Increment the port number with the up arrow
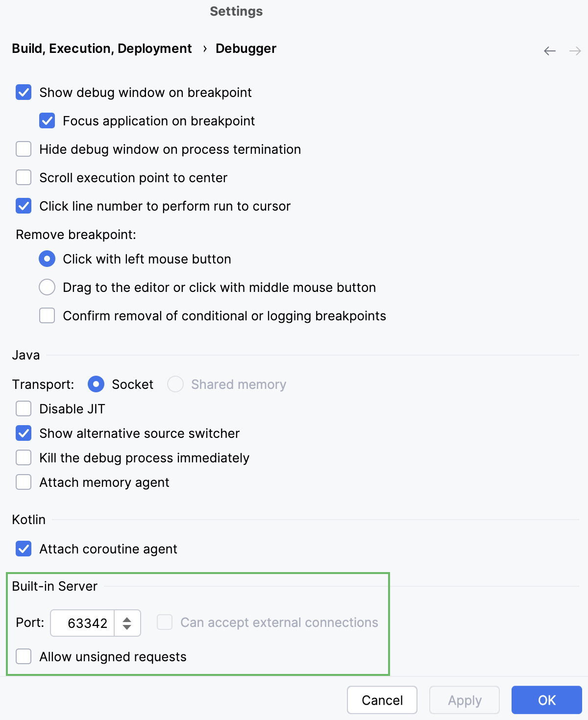This screenshot has height=720, width=588. coord(127,619)
